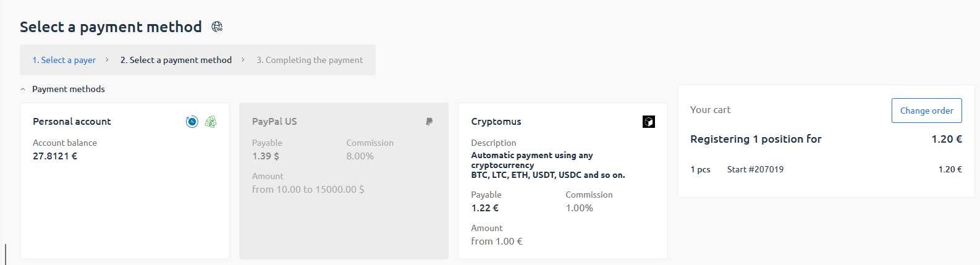Click the blue clock icon on Personal account
Image resolution: width=980 pixels, height=265 pixels.
click(192, 122)
